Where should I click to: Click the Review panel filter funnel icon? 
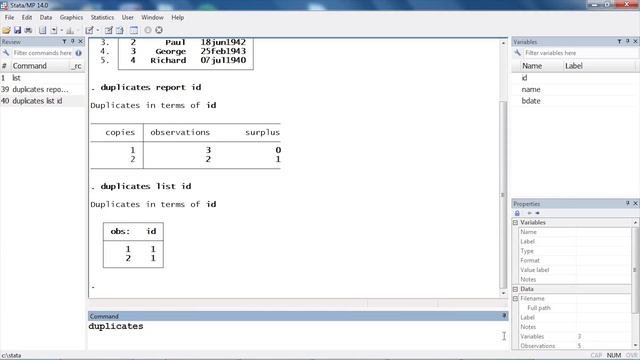[64, 42]
